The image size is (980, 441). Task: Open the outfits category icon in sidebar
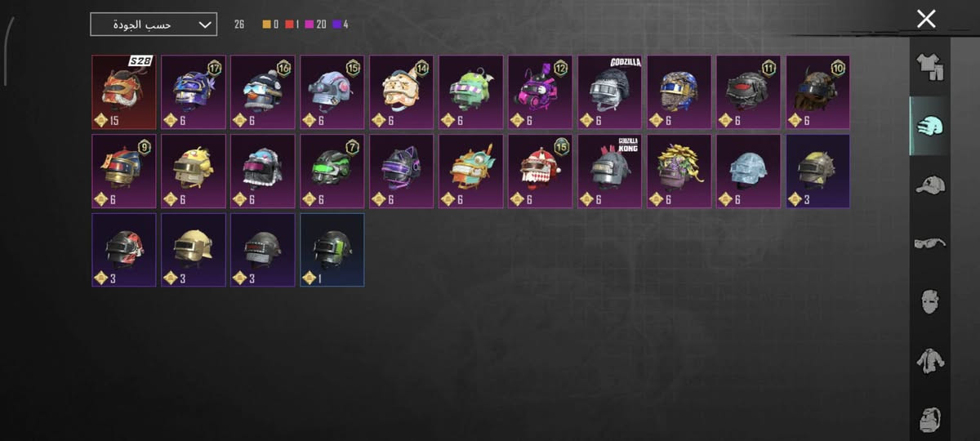[x=929, y=67]
